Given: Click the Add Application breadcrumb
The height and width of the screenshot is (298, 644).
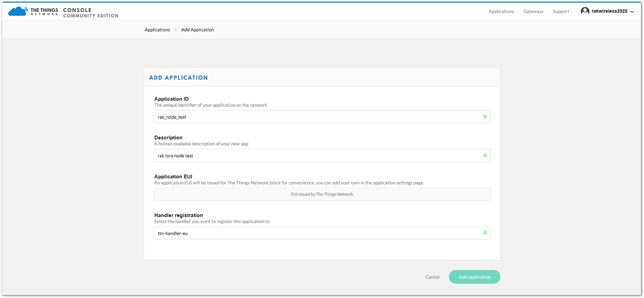Looking at the screenshot, I should pos(198,30).
